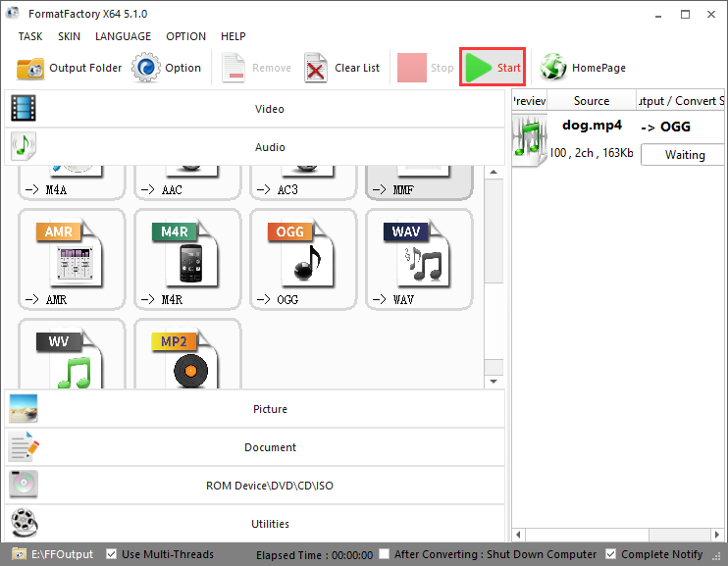Screen dimensions: 728x566
Task: Click the Preview column header
Action: 530,101
